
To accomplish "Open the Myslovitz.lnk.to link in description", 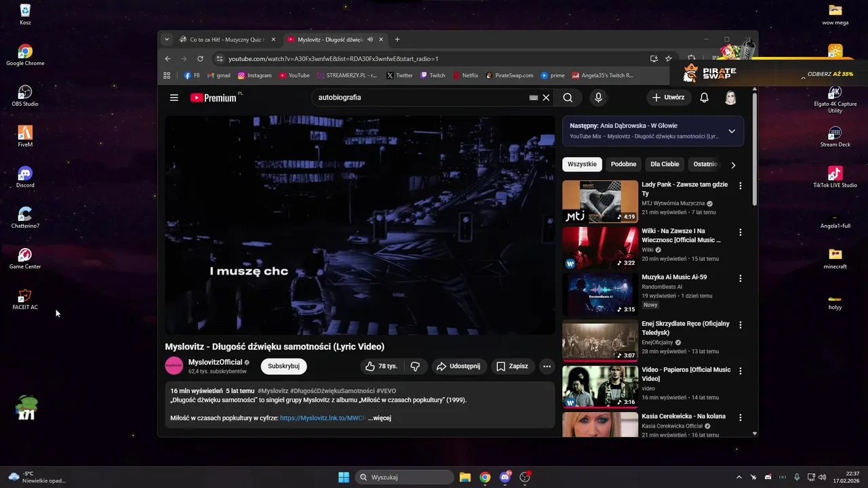I will [x=323, y=418].
